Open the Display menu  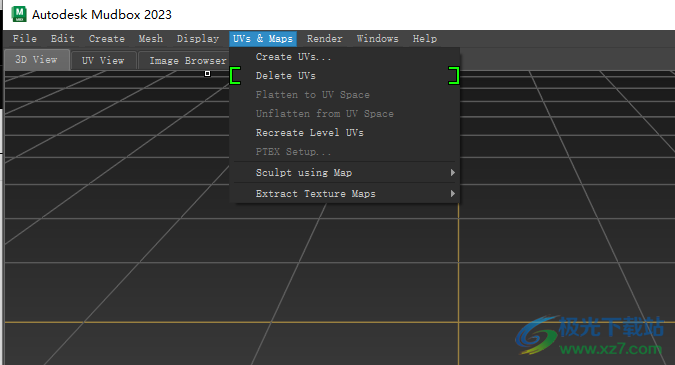tap(198, 39)
